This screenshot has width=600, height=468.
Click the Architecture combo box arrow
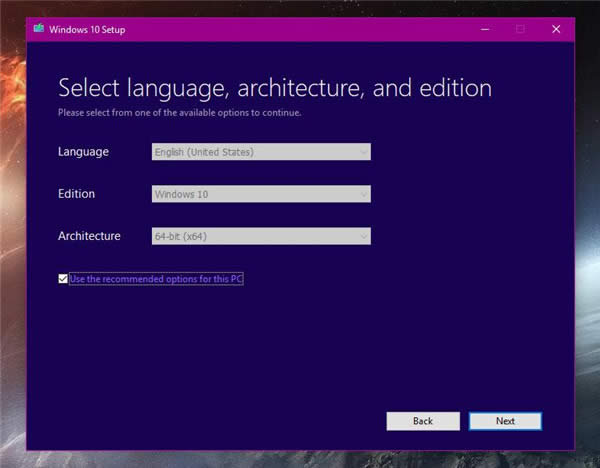363,237
